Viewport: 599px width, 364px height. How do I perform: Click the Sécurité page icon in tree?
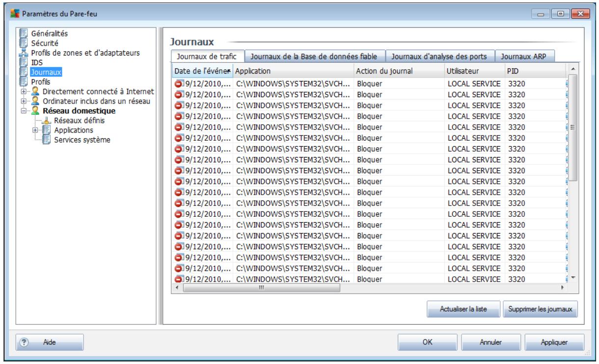coord(24,43)
